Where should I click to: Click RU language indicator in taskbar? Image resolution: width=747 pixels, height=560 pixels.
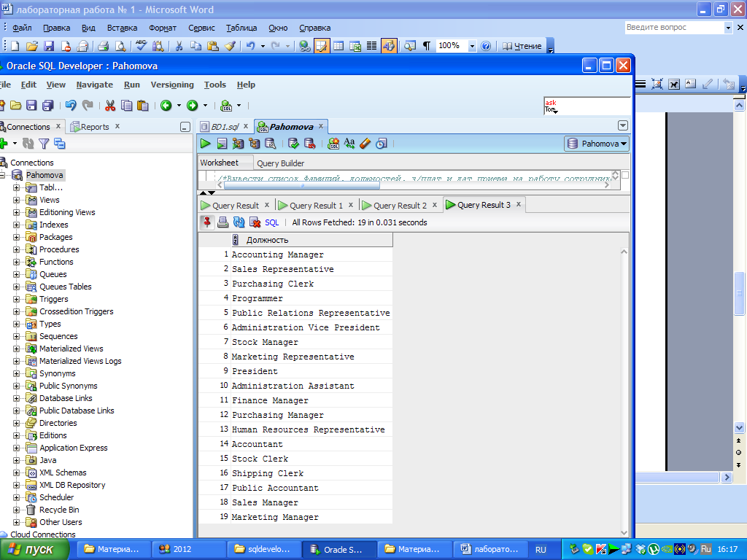click(541, 550)
